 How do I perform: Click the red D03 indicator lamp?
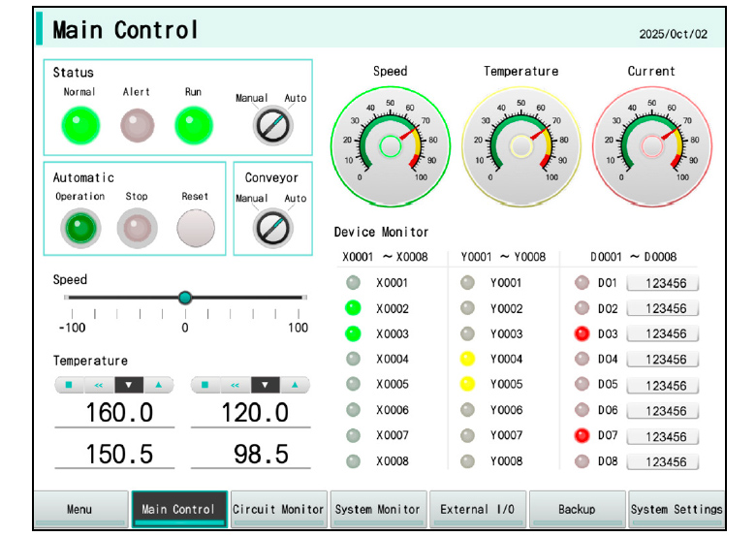[582, 334]
